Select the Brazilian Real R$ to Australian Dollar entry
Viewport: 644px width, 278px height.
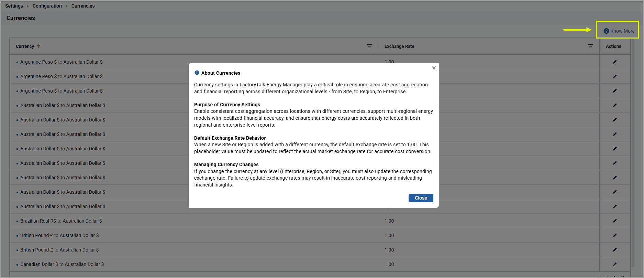(x=61, y=221)
